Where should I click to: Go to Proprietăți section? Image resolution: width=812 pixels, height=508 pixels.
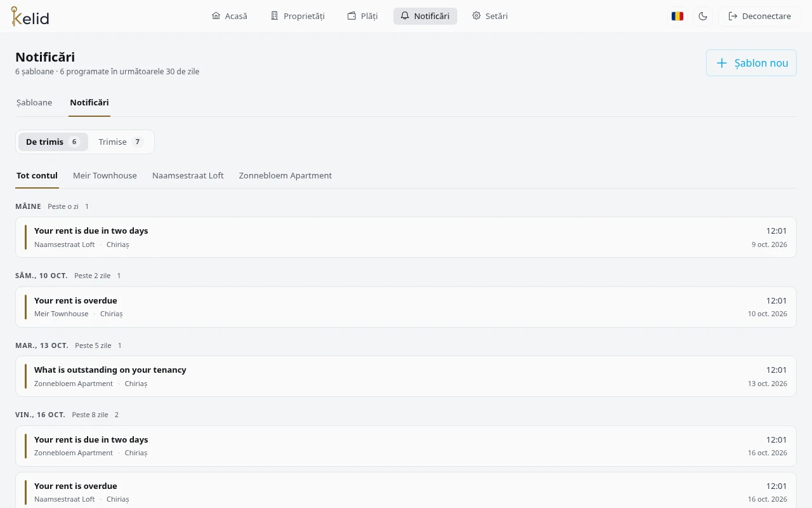pyautogui.click(x=298, y=16)
